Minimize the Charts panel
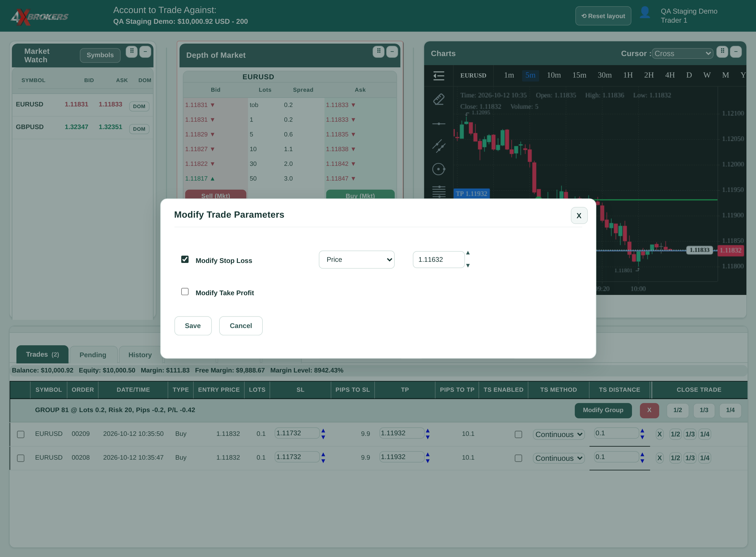756x557 pixels. point(736,51)
